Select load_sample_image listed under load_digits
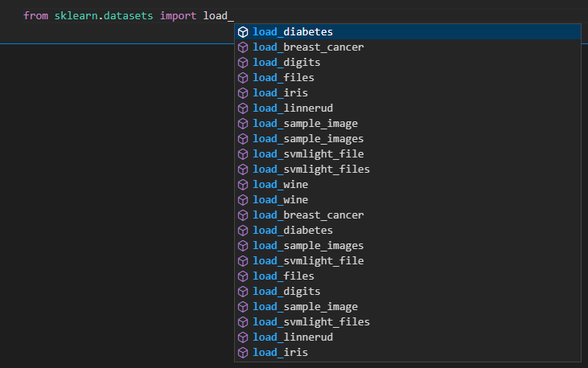 (x=408, y=307)
